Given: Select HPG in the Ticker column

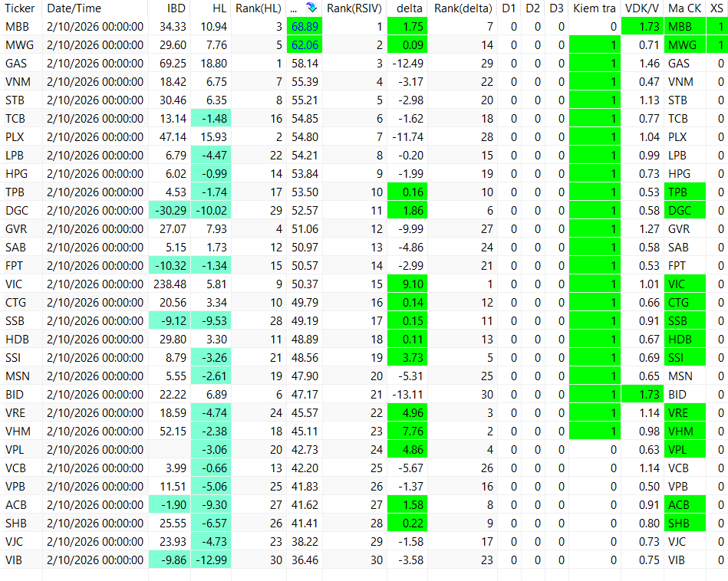Looking at the screenshot, I should [17, 174].
